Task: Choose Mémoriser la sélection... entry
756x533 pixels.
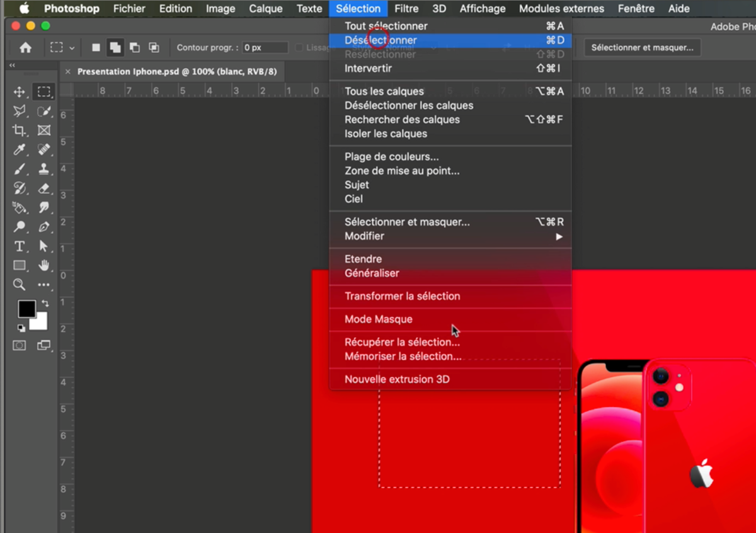Action: tap(450, 357)
